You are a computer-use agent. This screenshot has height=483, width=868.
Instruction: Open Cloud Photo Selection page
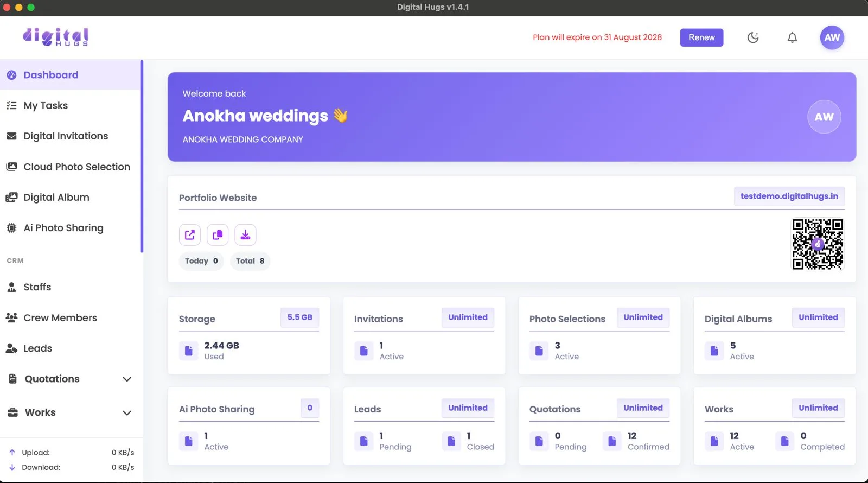71,167
